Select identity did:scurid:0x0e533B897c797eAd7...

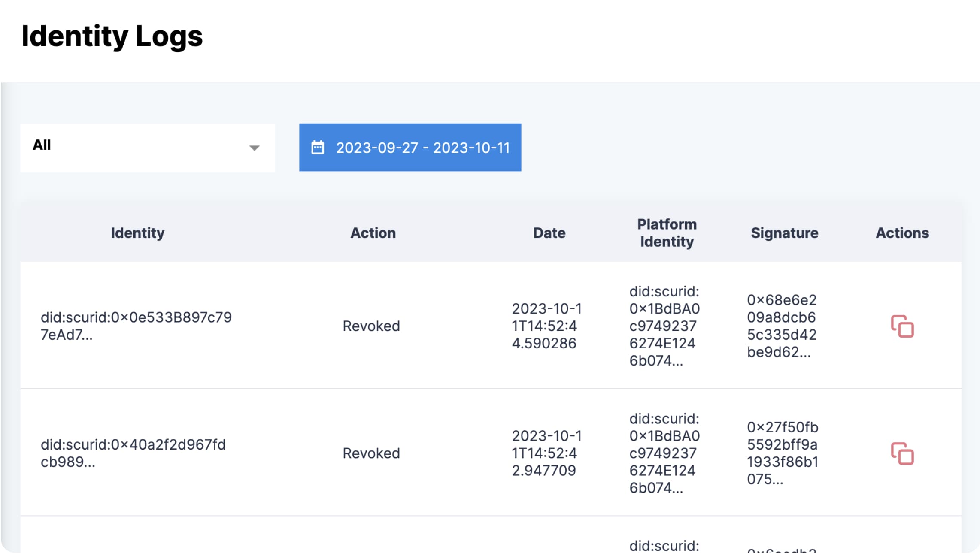(x=136, y=326)
